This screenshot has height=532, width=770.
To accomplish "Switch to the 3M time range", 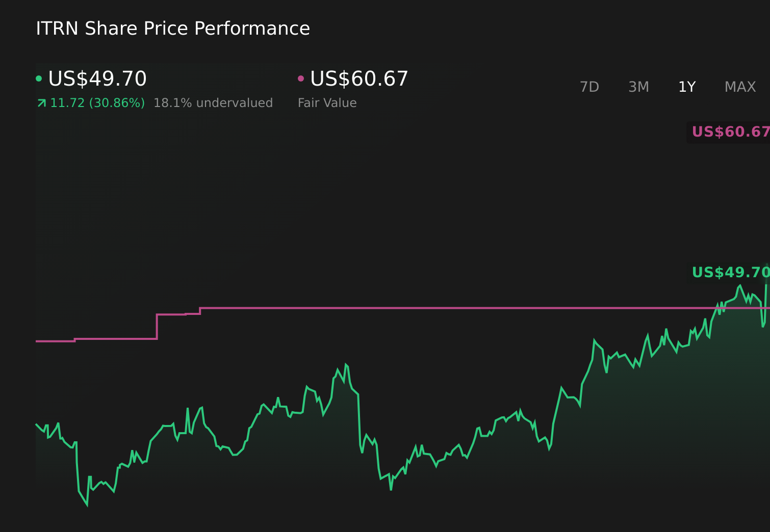I will pyautogui.click(x=638, y=87).
